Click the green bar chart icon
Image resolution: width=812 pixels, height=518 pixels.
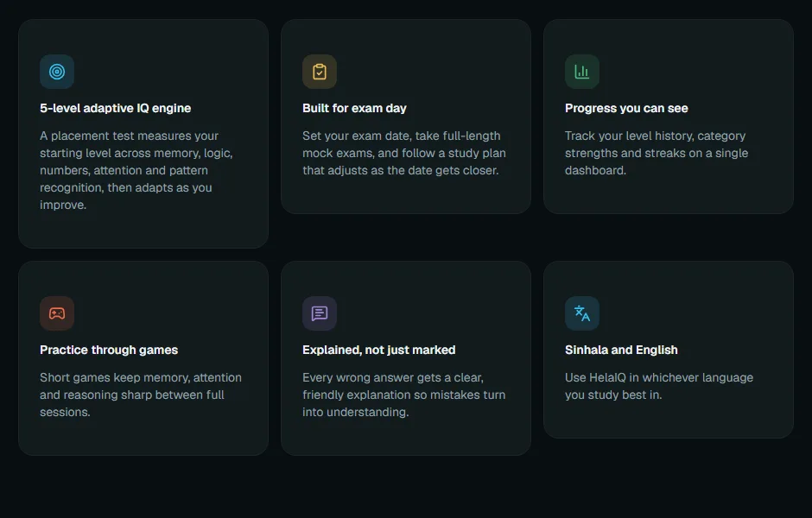pos(582,72)
